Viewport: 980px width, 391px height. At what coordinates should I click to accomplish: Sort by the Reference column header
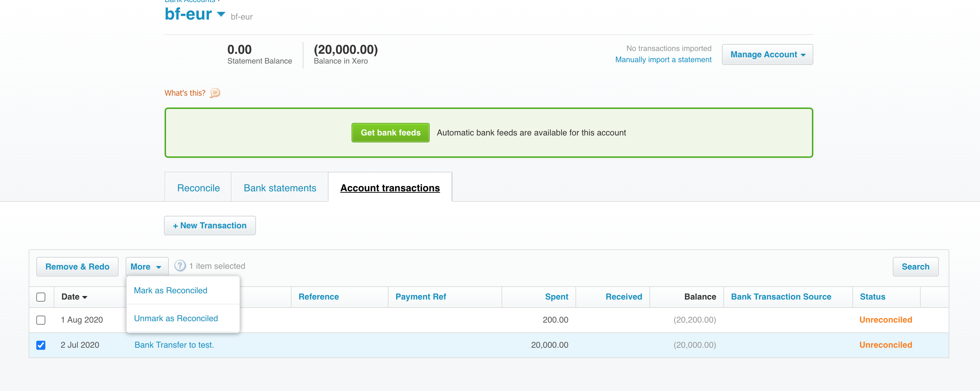(x=318, y=297)
